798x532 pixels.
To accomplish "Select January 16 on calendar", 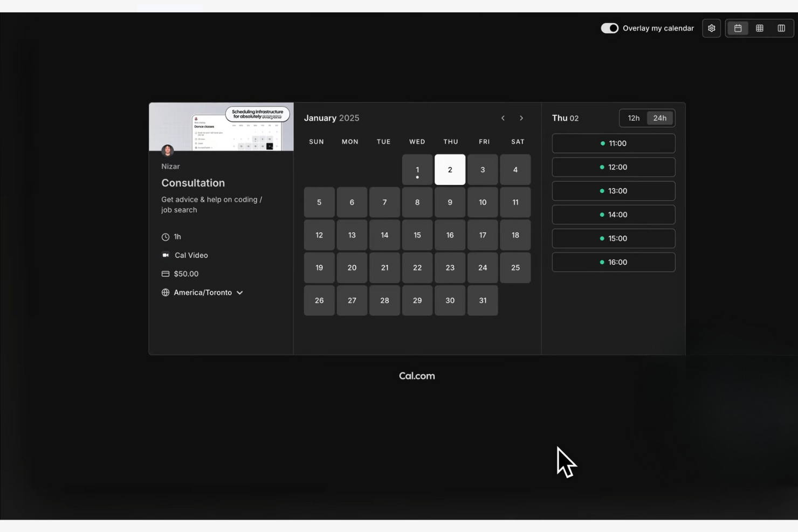I will [450, 235].
